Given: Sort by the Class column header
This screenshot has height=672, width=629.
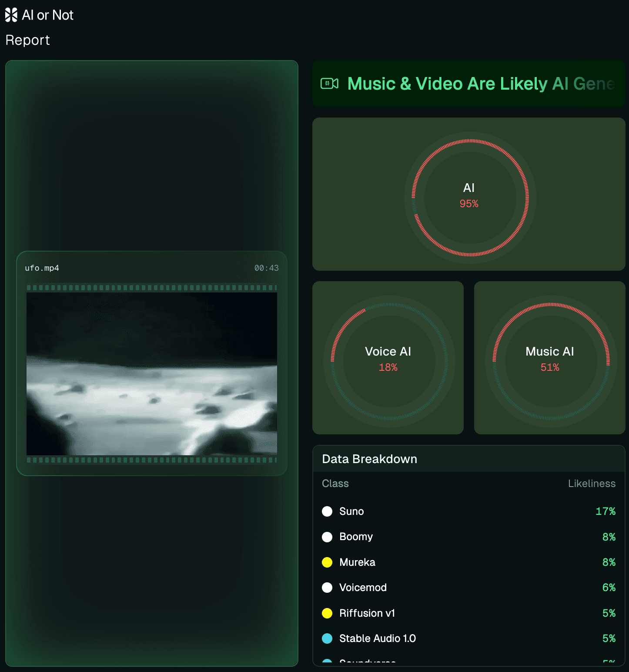Looking at the screenshot, I should pyautogui.click(x=335, y=484).
